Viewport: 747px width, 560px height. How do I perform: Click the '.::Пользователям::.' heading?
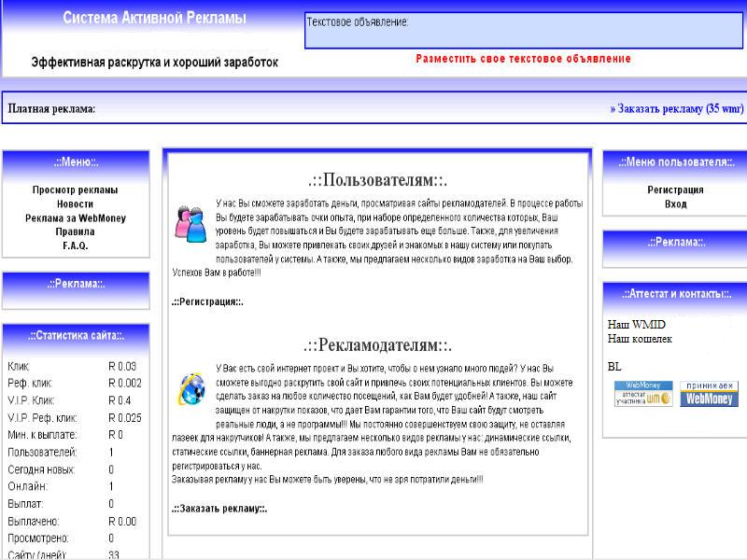coord(378,180)
